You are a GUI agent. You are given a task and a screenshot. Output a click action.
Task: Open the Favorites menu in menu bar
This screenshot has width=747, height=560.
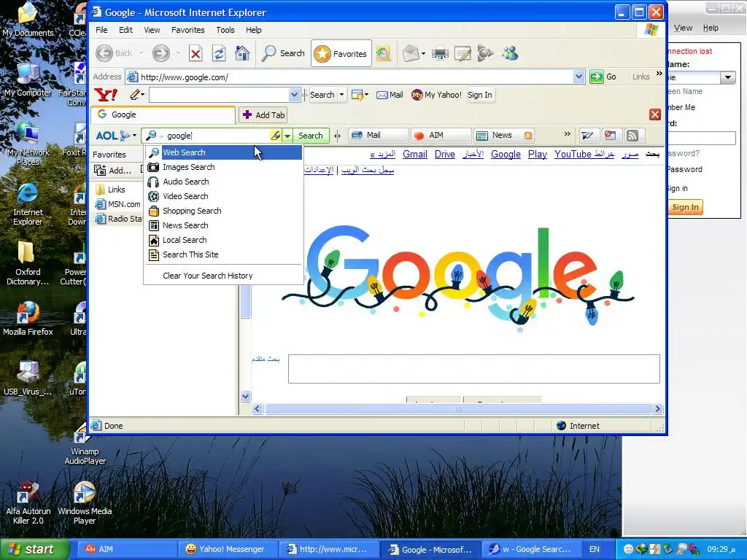[x=187, y=29]
